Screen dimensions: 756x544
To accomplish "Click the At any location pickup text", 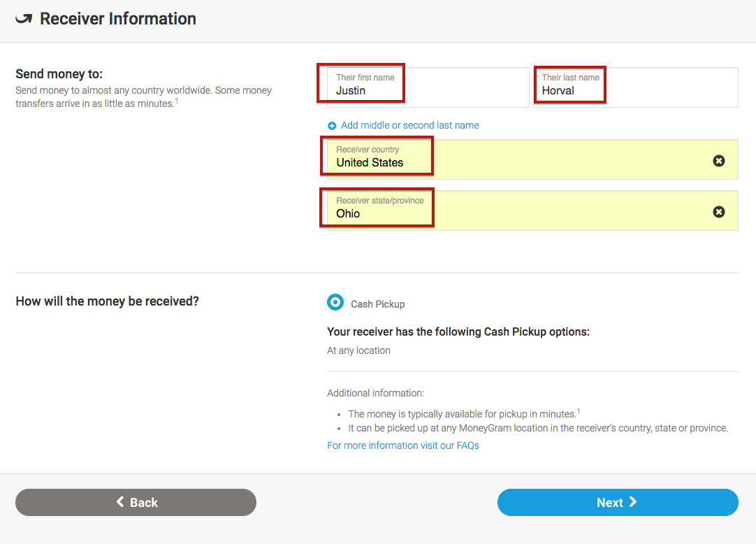I will pos(358,350).
